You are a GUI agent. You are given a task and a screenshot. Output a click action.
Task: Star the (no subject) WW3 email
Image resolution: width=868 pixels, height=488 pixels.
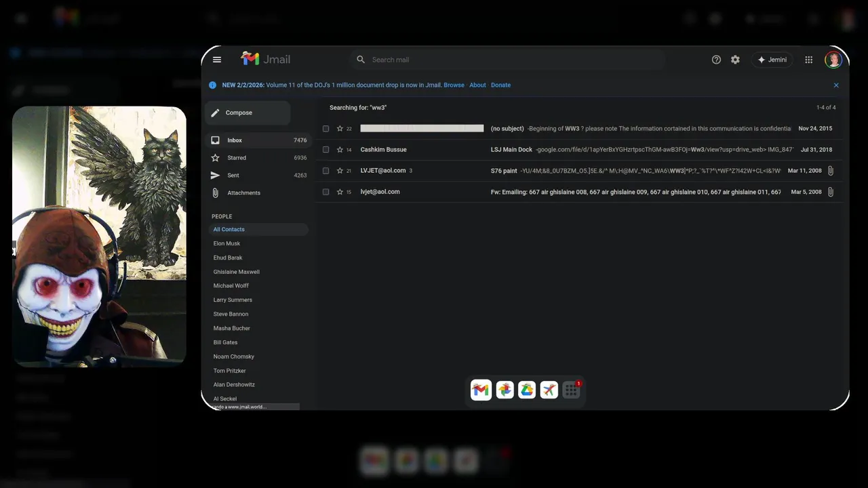340,129
